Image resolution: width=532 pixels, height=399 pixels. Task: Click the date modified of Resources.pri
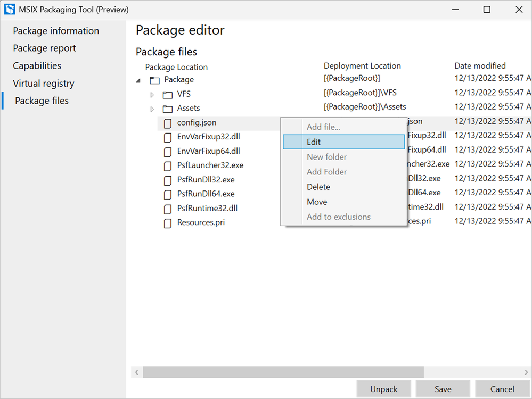point(493,221)
